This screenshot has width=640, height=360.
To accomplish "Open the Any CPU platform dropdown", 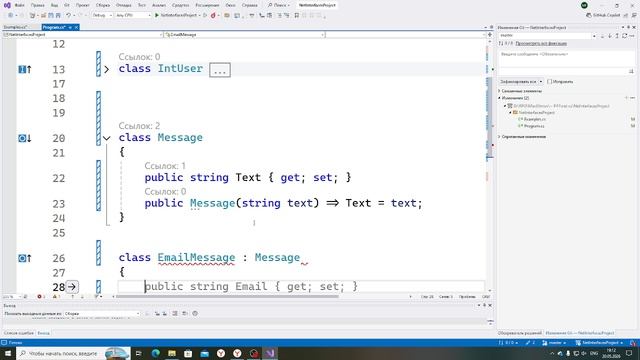I will click(x=133, y=15).
